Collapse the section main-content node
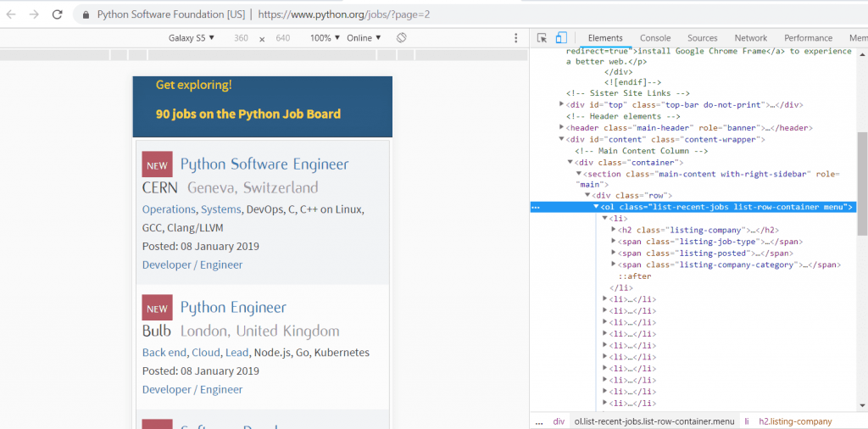 (x=579, y=174)
